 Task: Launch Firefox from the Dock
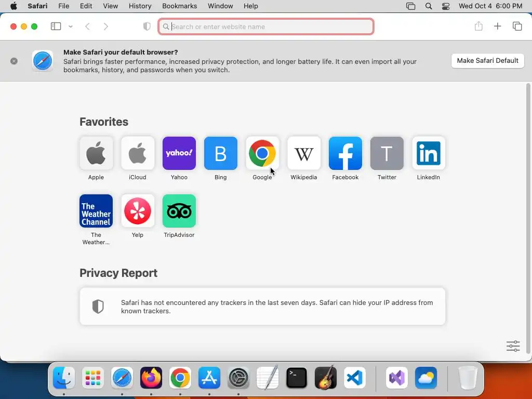point(151,378)
